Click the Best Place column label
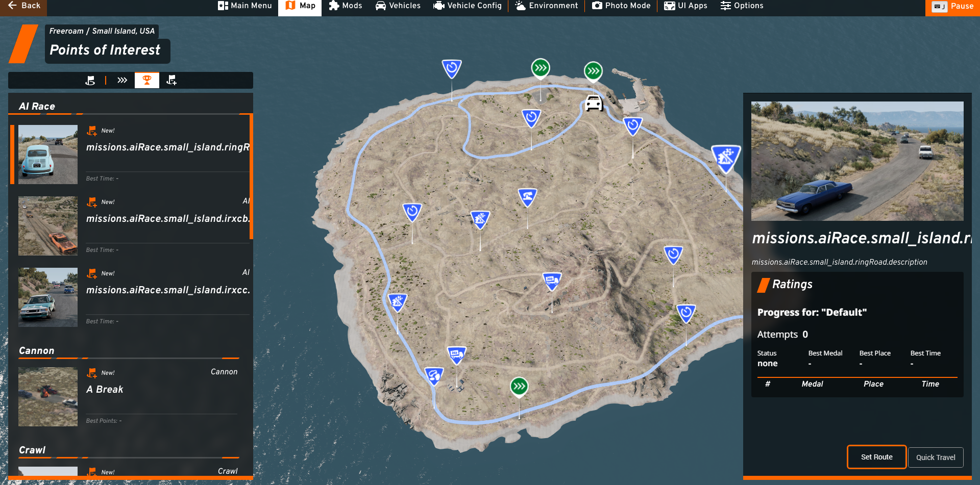Viewport: 980px width, 485px height. [x=875, y=353]
